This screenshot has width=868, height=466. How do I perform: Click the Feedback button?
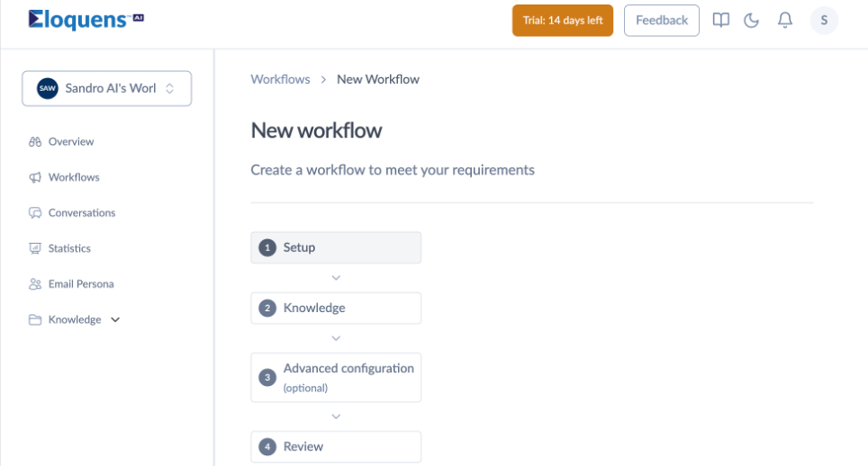point(662,21)
